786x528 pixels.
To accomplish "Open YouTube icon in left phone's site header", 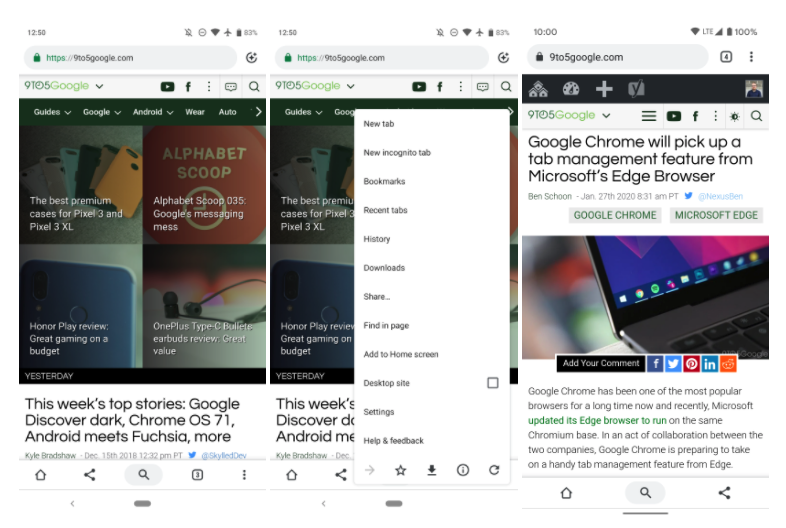I will 167,87.
